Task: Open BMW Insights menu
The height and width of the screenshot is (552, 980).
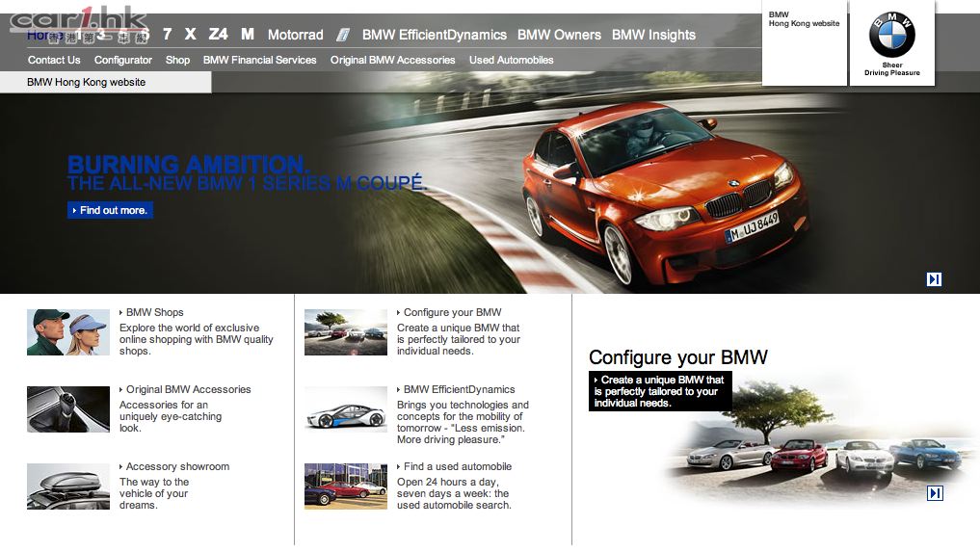Action: tap(653, 35)
